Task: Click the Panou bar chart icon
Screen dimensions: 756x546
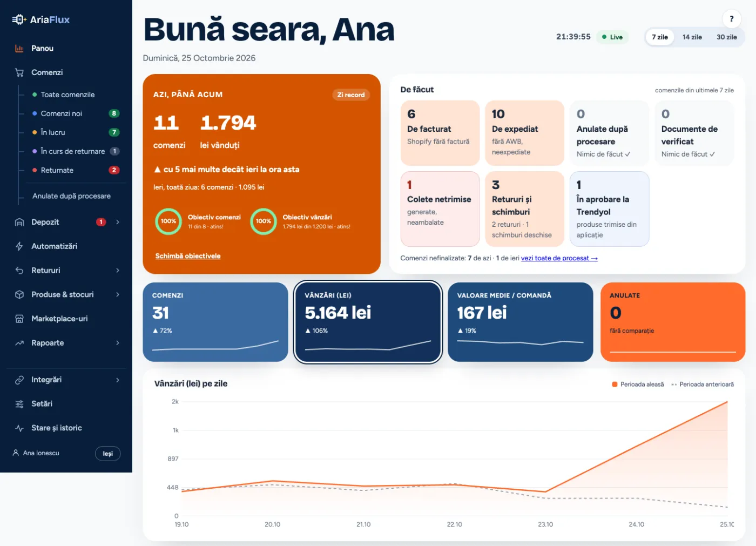Action: (19, 49)
